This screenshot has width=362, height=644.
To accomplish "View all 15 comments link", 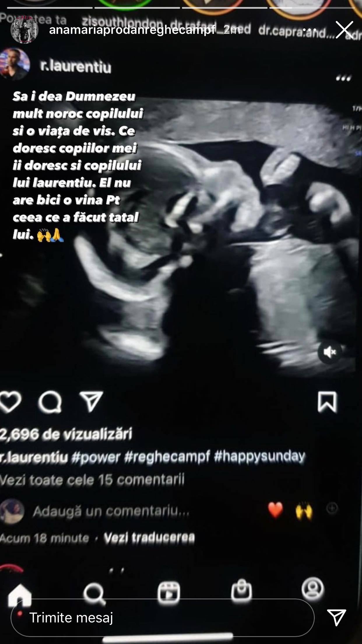I will pos(92,480).
